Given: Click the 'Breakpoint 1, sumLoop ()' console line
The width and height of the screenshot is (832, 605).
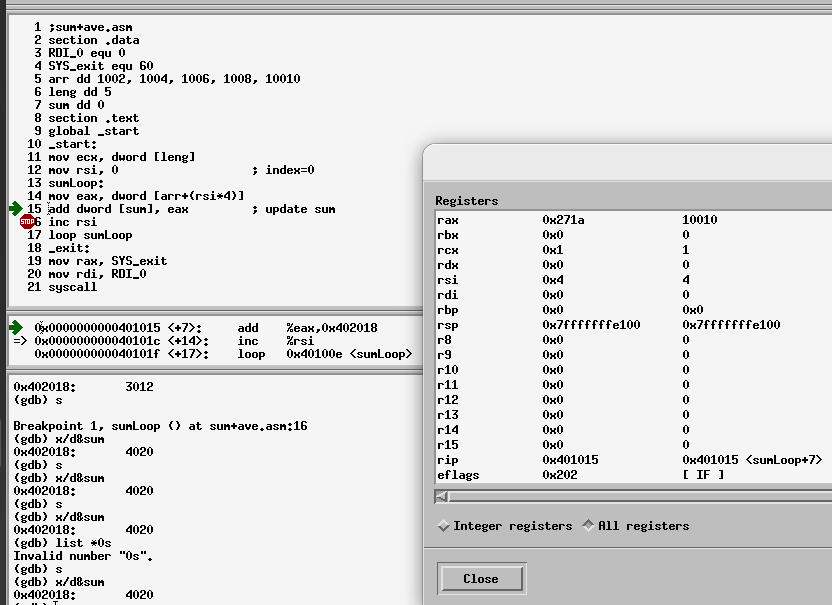Looking at the screenshot, I should pos(160,426).
